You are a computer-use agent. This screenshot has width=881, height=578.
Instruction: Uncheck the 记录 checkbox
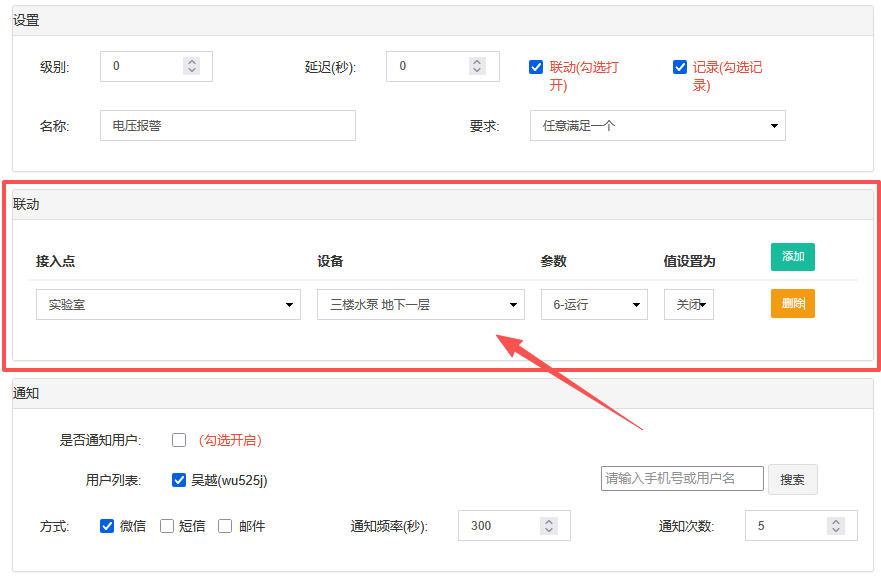[680, 67]
